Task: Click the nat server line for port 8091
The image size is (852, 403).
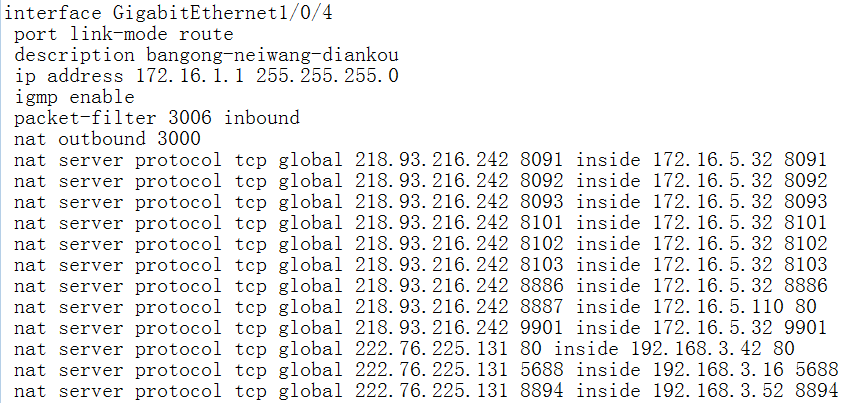Action: 420,160
